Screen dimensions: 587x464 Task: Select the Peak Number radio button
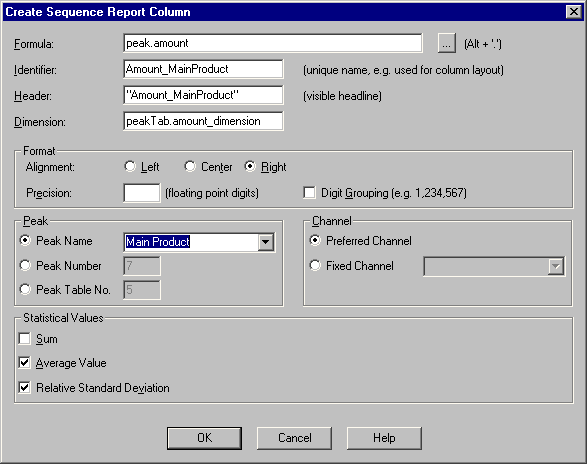(25, 266)
